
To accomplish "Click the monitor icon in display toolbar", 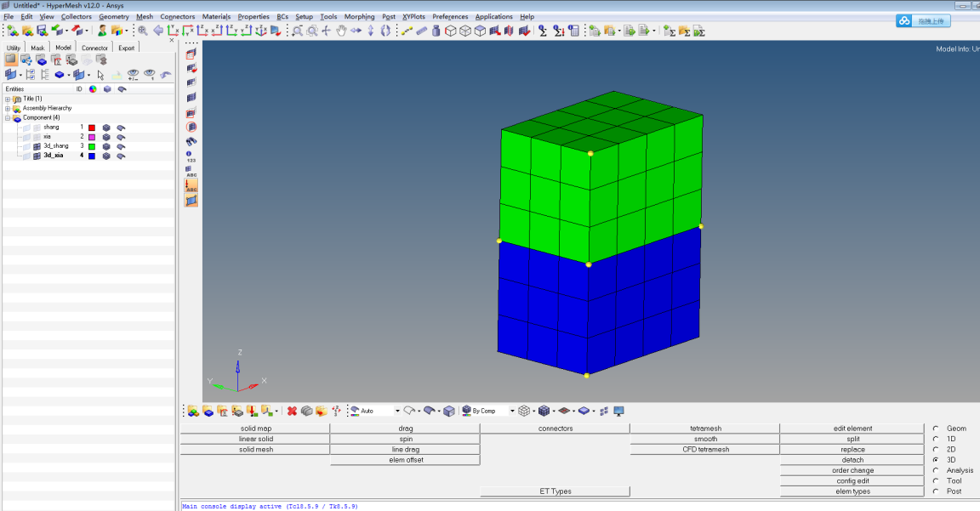I will click(618, 411).
